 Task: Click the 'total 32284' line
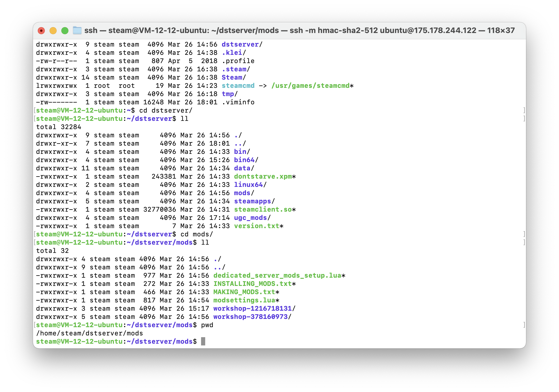coord(59,127)
